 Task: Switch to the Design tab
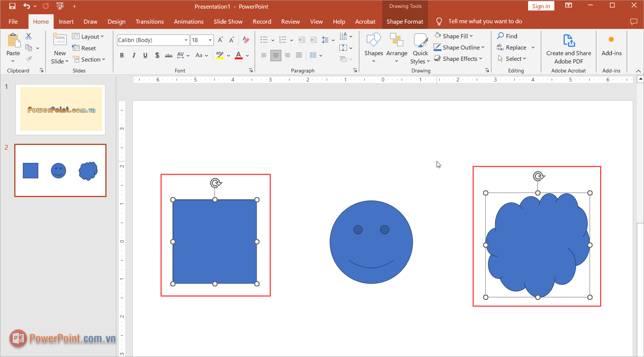click(x=117, y=21)
